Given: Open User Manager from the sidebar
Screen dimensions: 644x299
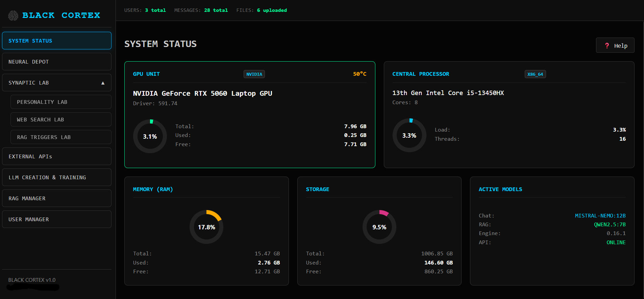Looking at the screenshot, I should (x=57, y=220).
